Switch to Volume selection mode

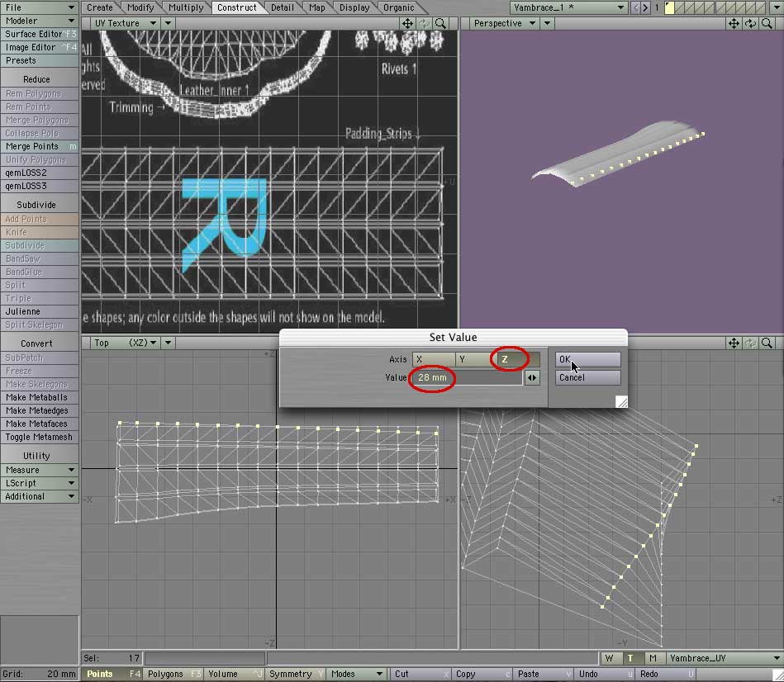pos(235,674)
